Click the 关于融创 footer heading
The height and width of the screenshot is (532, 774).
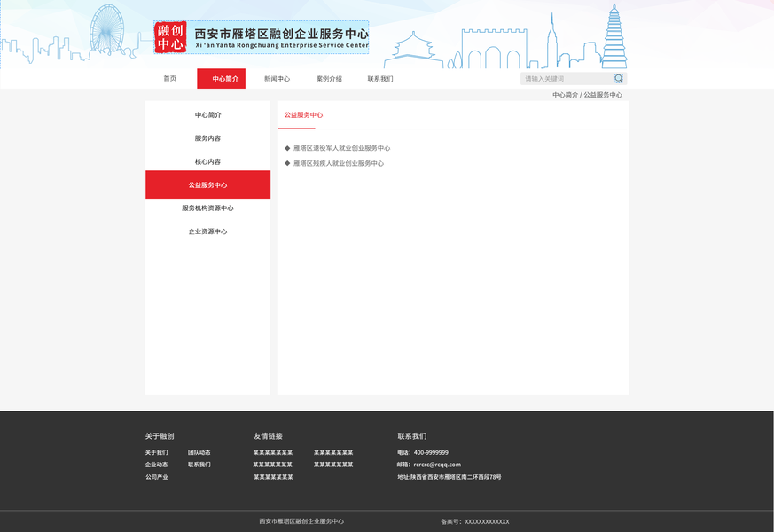click(x=160, y=436)
